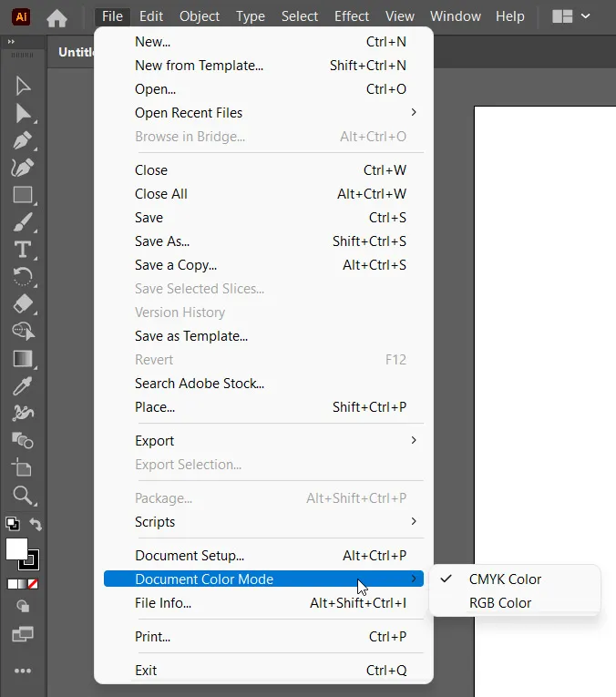Choose Exit menu item
This screenshot has height=697, width=616.
263,671
